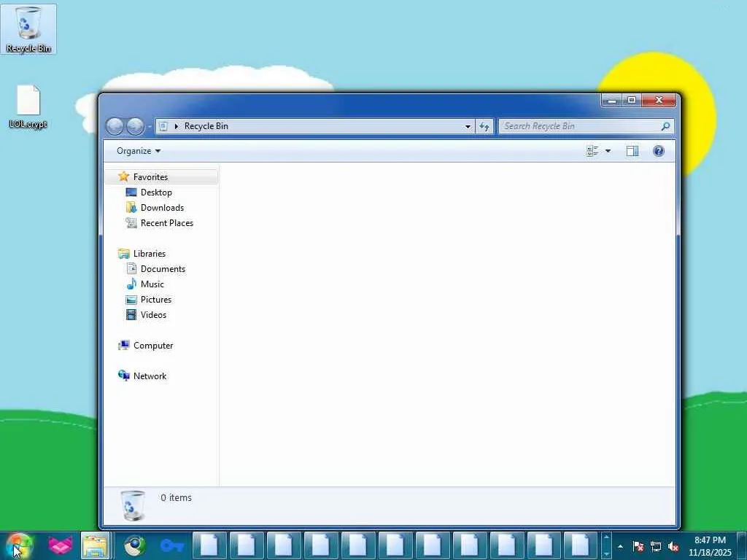Open the blue key taskbar app
This screenshot has width=747, height=560.
[172, 545]
